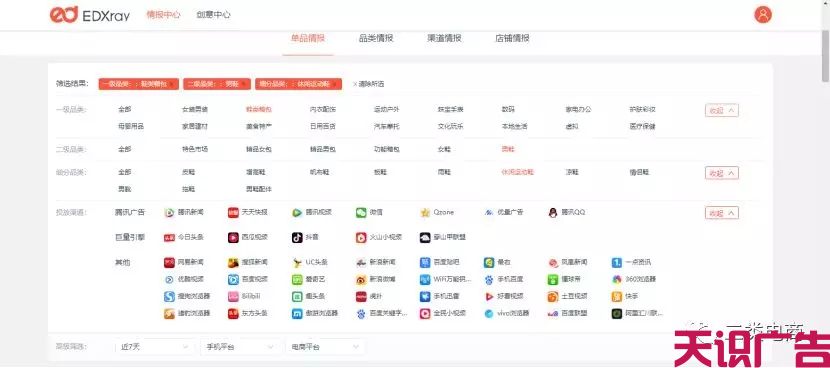The image size is (830, 368).
Task: Select 女装男装 under 一级品类
Action: pyautogui.click(x=195, y=110)
